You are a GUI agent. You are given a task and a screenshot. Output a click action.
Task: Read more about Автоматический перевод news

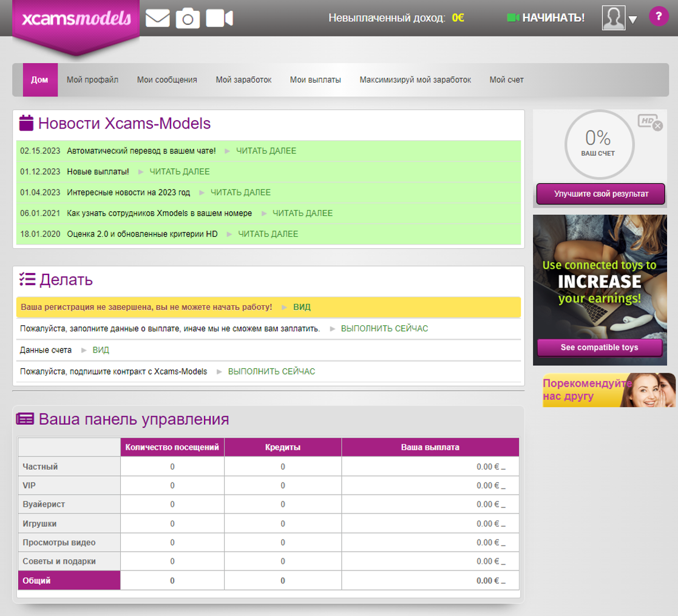point(266,151)
